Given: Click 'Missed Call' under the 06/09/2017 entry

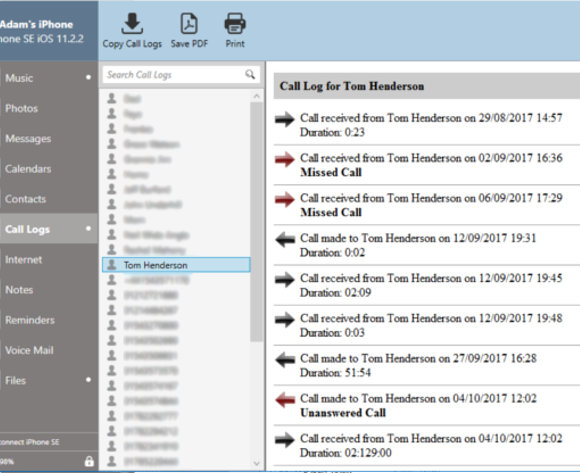Looking at the screenshot, I should click(331, 212).
